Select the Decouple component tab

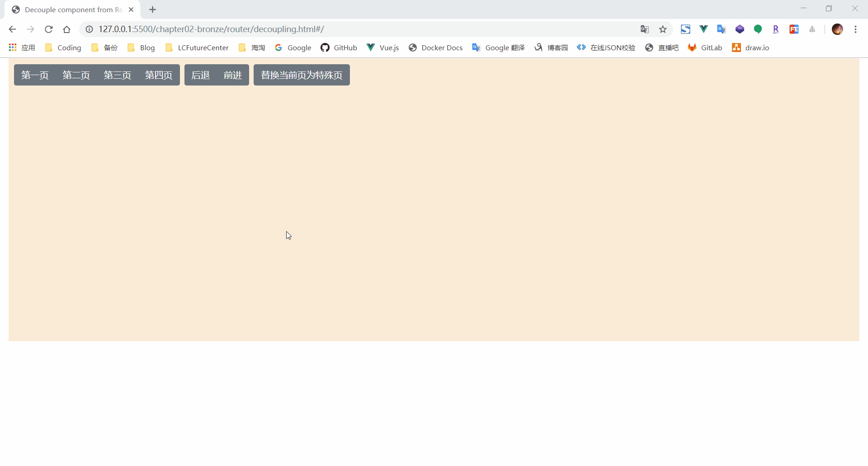(x=72, y=10)
